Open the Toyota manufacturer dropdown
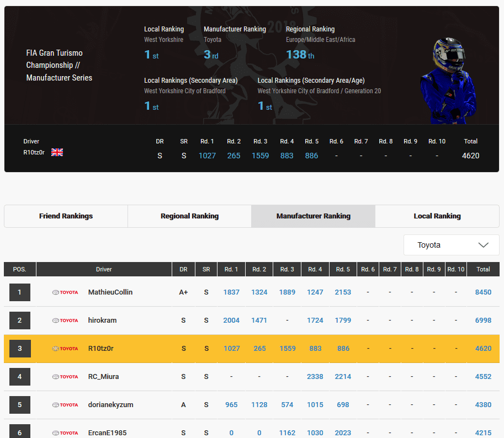Viewport: 504px width, 438px height. (452, 245)
